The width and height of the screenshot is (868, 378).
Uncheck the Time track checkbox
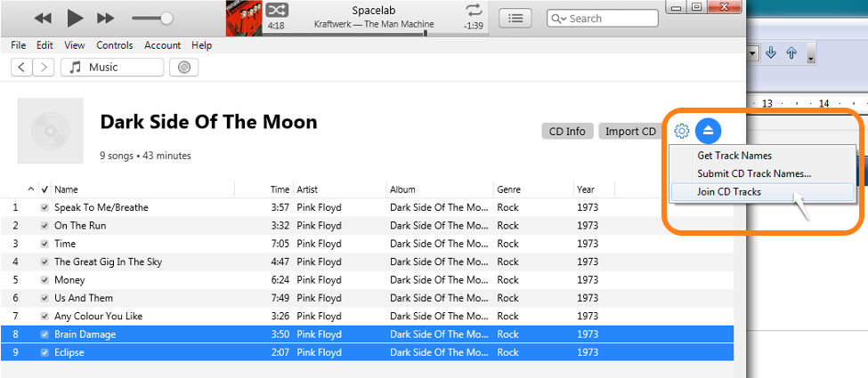click(x=45, y=244)
